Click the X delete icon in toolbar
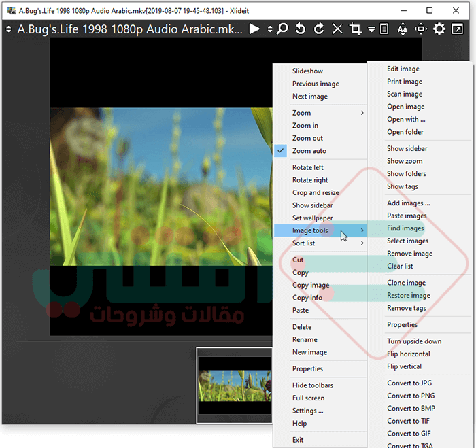The width and height of the screenshot is (476, 448). tap(337, 29)
